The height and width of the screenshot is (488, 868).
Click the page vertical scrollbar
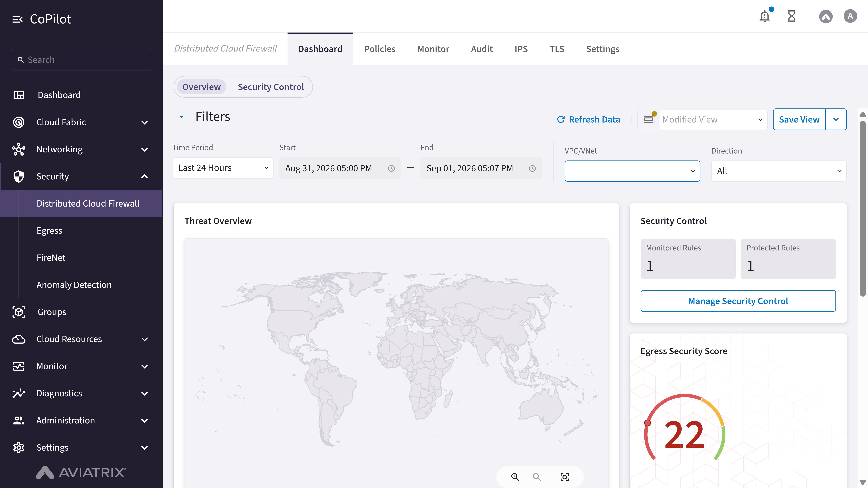coord(863,209)
